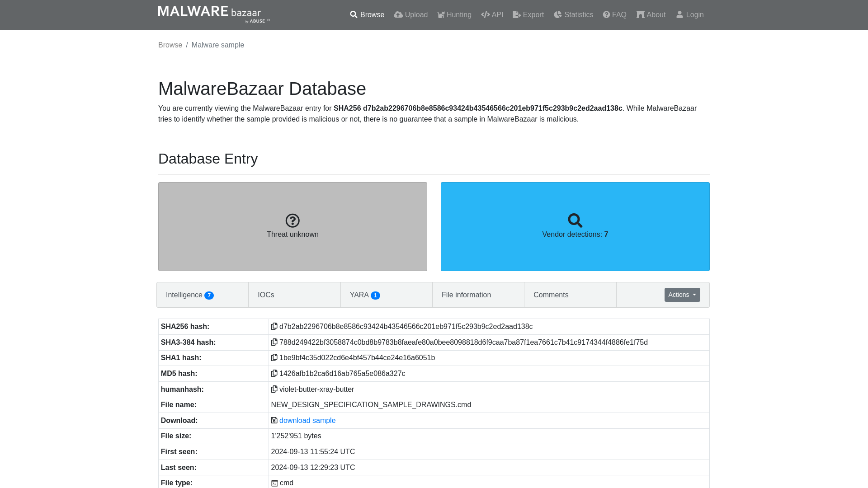Screen dimensions: 868x488
Task: Click the Browse breadcrumb link
Action: (x=170, y=45)
